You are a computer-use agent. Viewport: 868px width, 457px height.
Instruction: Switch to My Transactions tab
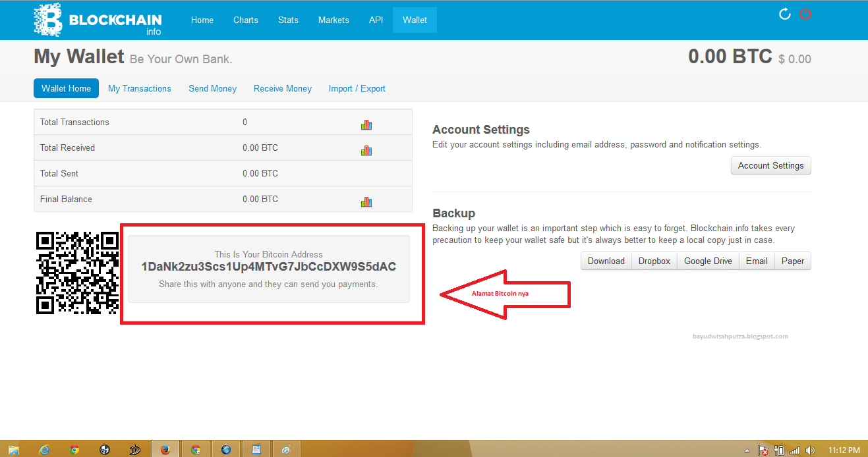tap(140, 88)
